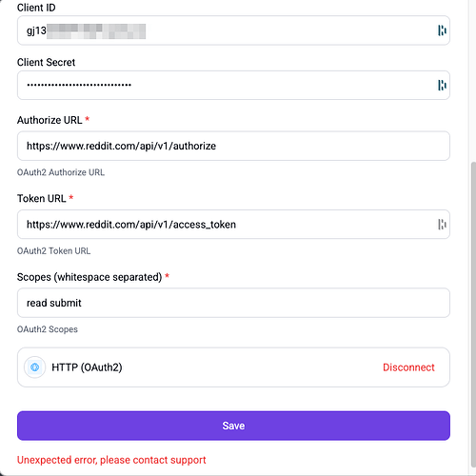Click the Scopes (whitespace separated) label
Viewport: 476px width, 476px height.
pos(89,277)
